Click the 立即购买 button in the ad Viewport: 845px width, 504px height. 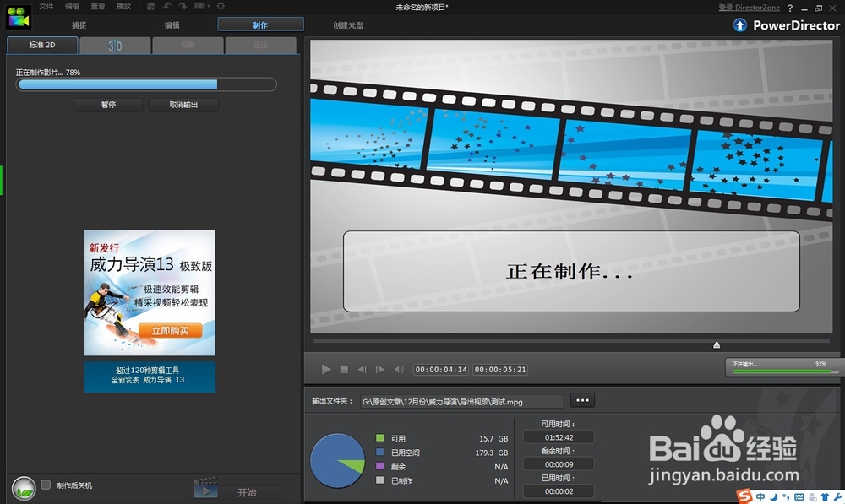click(x=171, y=331)
